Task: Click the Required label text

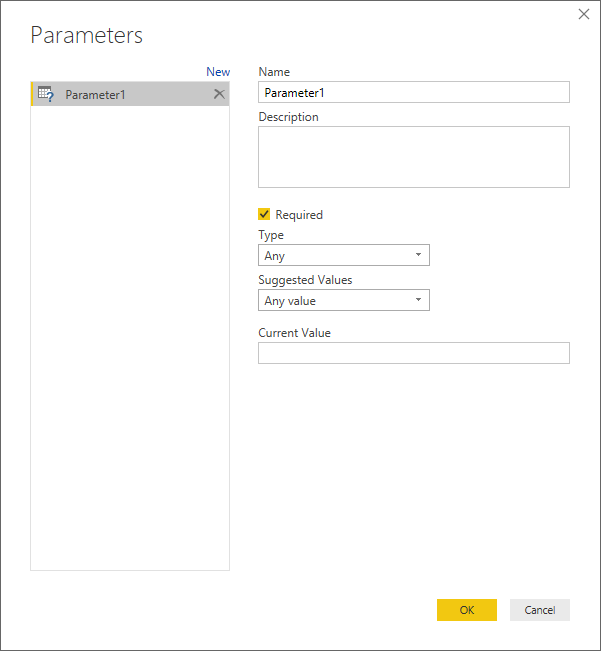Action: [x=299, y=215]
